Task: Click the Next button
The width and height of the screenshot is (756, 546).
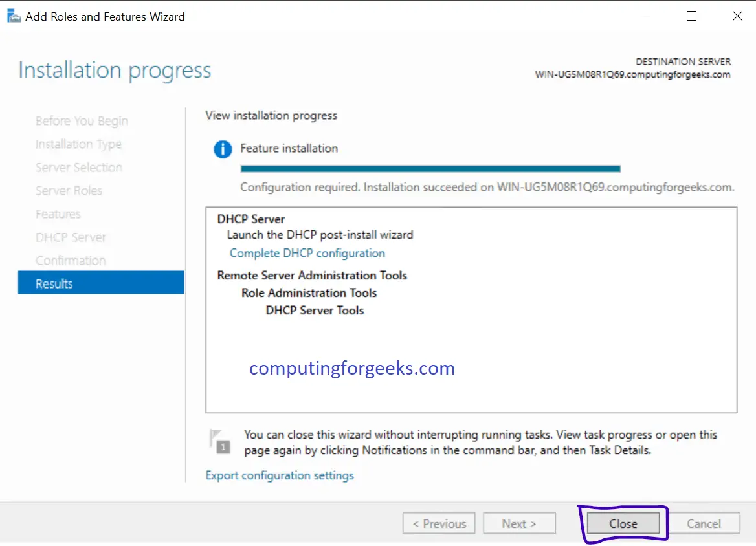Action: pyautogui.click(x=519, y=524)
